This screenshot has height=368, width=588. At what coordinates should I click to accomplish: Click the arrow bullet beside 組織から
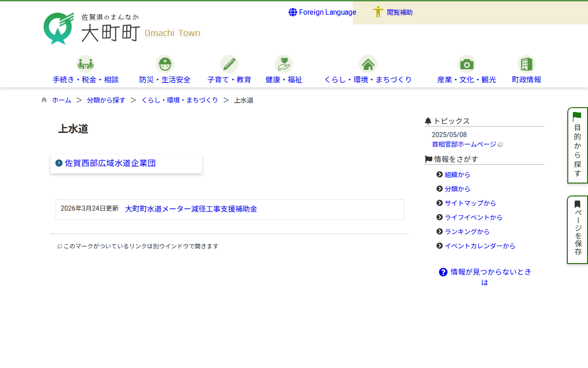[440, 174]
